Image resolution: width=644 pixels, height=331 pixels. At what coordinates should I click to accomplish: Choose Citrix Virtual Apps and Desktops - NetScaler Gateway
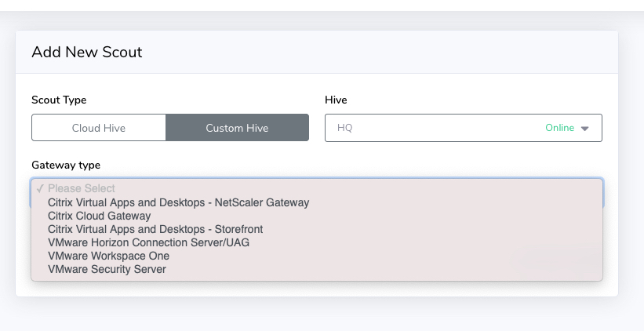click(x=317, y=202)
